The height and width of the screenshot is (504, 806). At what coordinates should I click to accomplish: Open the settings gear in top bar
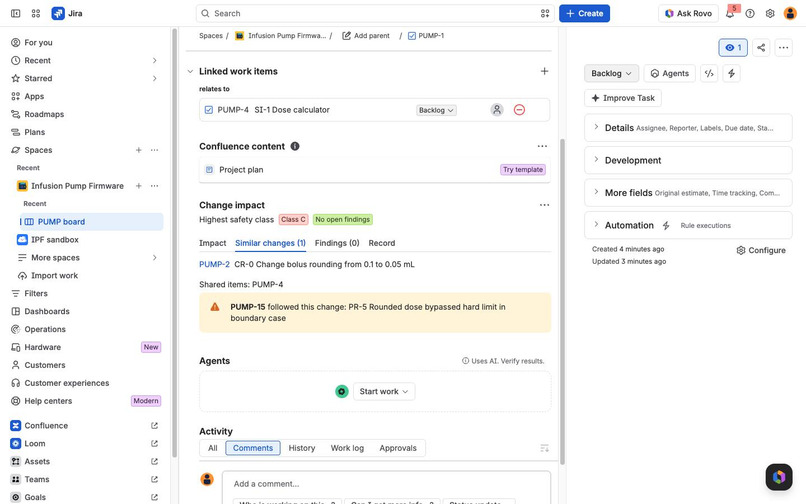(x=770, y=13)
